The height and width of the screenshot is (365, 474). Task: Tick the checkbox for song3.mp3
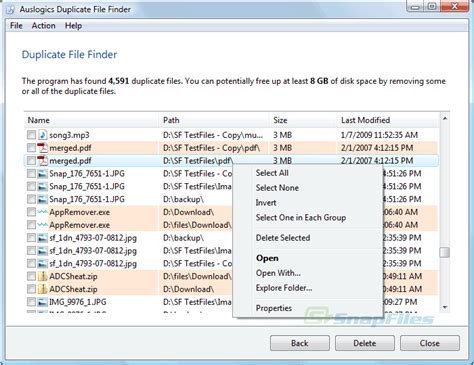point(31,135)
